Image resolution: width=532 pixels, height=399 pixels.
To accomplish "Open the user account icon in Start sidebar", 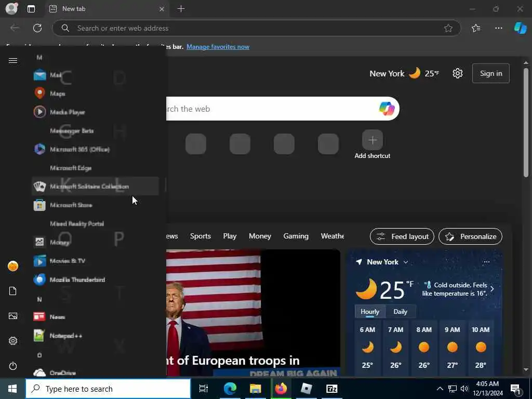I will 13,267.
